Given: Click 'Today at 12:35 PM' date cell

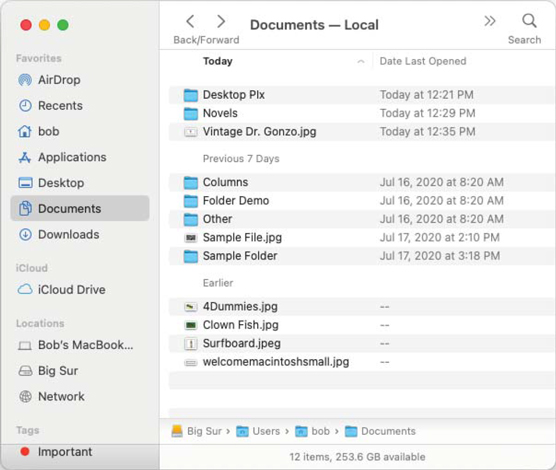Looking at the screenshot, I should [x=427, y=132].
